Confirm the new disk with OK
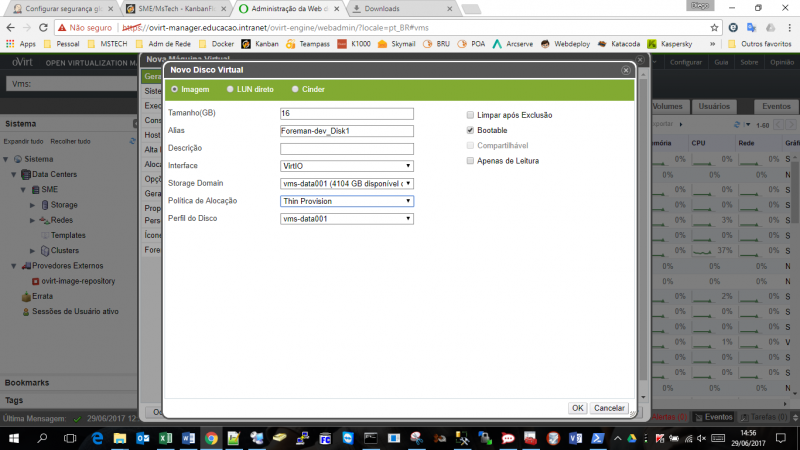This screenshot has width=800, height=450. tap(577, 408)
